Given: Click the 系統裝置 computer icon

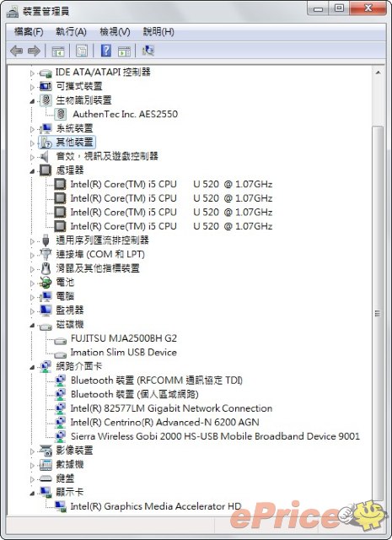Looking at the screenshot, I should tap(46, 128).
